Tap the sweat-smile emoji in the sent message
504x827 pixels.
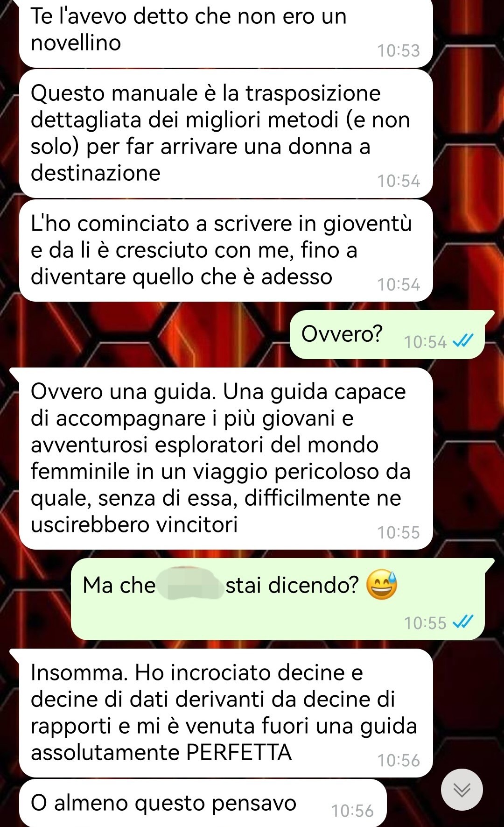point(381,585)
